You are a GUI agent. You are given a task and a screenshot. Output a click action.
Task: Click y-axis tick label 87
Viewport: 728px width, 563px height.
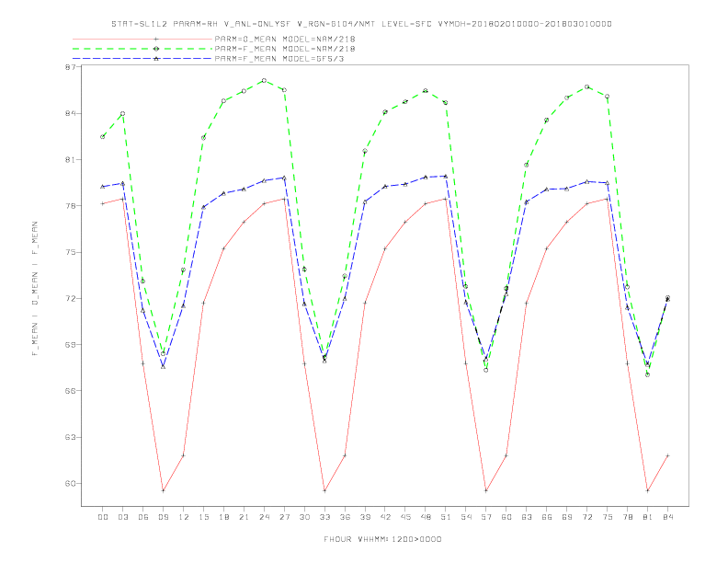(70, 67)
